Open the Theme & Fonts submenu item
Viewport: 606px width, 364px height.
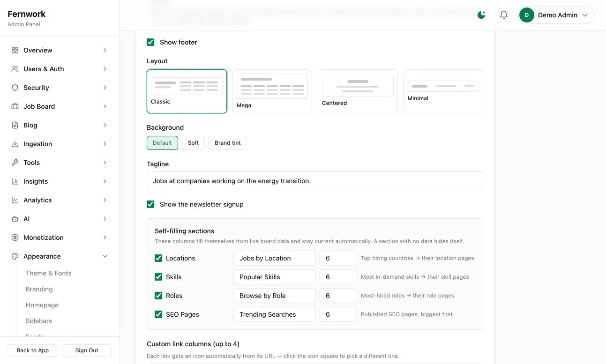49,273
